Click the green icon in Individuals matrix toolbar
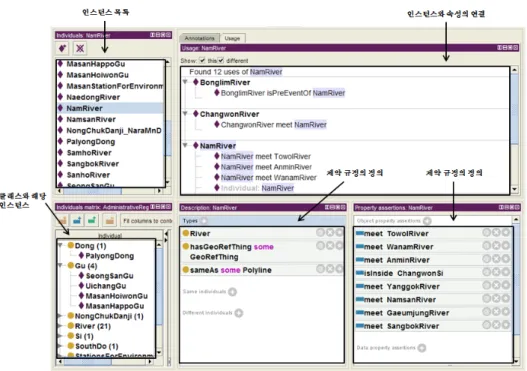 point(92,220)
